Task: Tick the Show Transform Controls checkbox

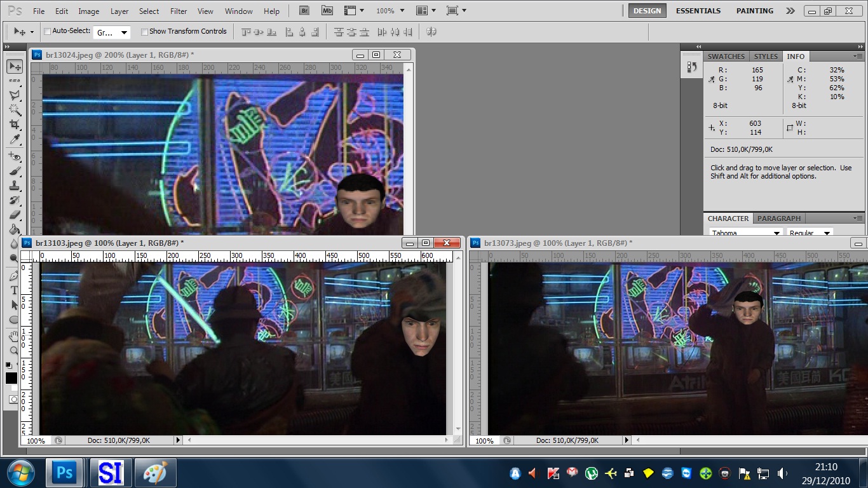Action: pyautogui.click(x=144, y=31)
